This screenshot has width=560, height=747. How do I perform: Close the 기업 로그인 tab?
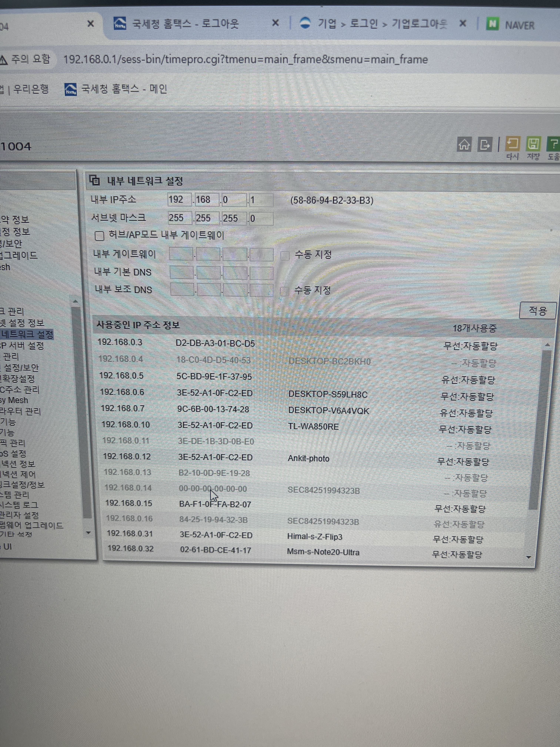[x=463, y=23]
